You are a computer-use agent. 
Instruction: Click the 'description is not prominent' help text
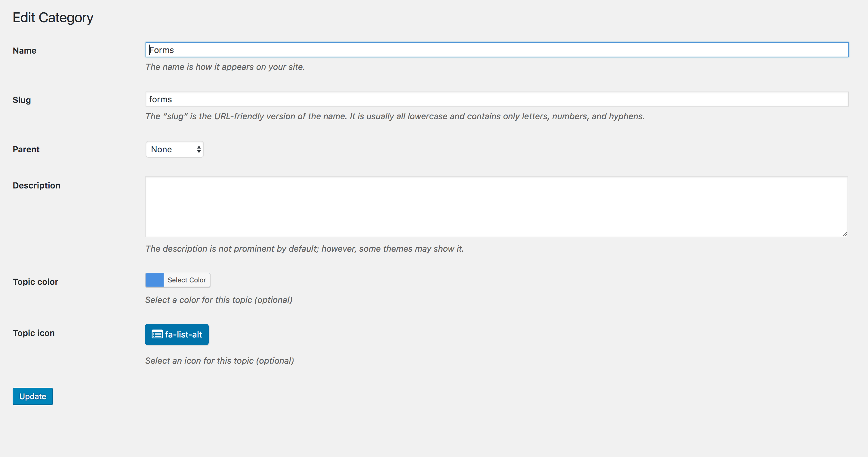305,249
